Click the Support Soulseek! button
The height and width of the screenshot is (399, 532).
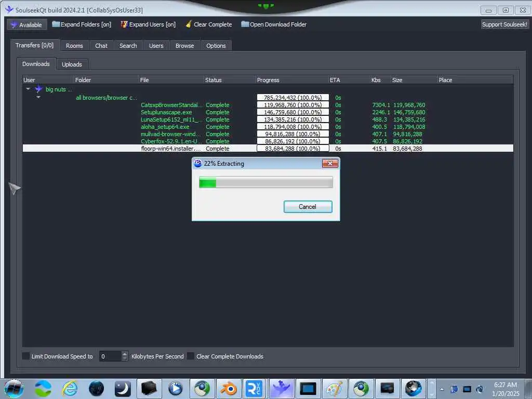504,24
